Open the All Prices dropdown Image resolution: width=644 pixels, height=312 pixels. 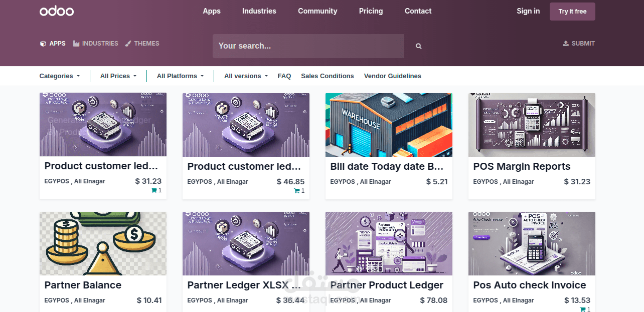pyautogui.click(x=118, y=76)
